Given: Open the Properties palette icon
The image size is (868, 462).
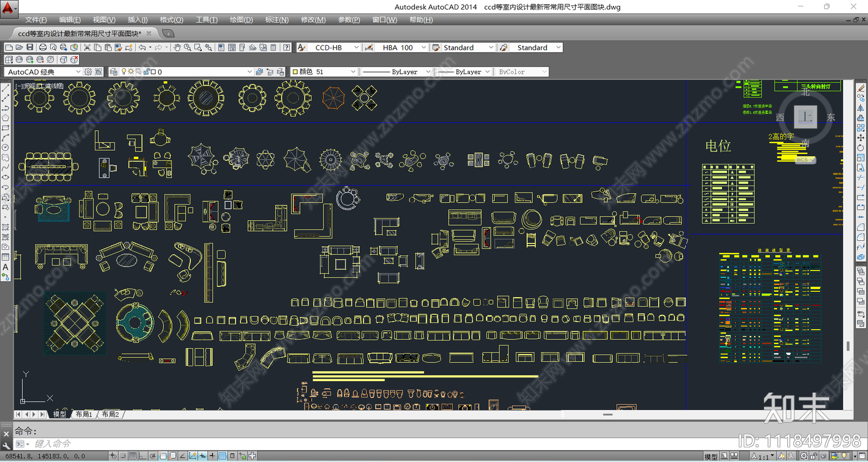Looking at the screenshot, I should (x=221, y=48).
